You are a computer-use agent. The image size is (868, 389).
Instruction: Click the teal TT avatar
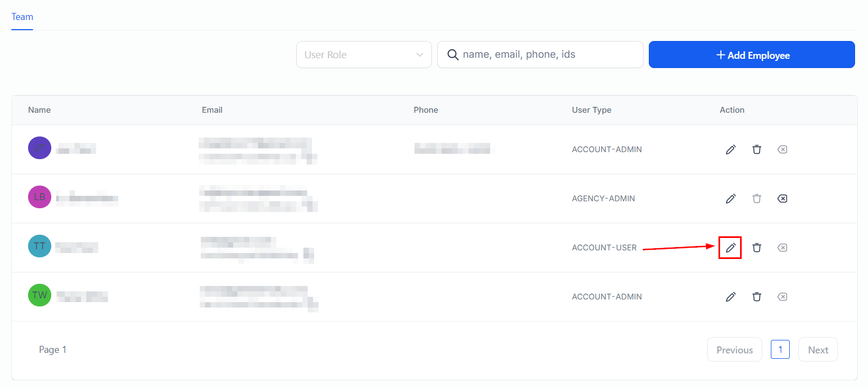(39, 246)
